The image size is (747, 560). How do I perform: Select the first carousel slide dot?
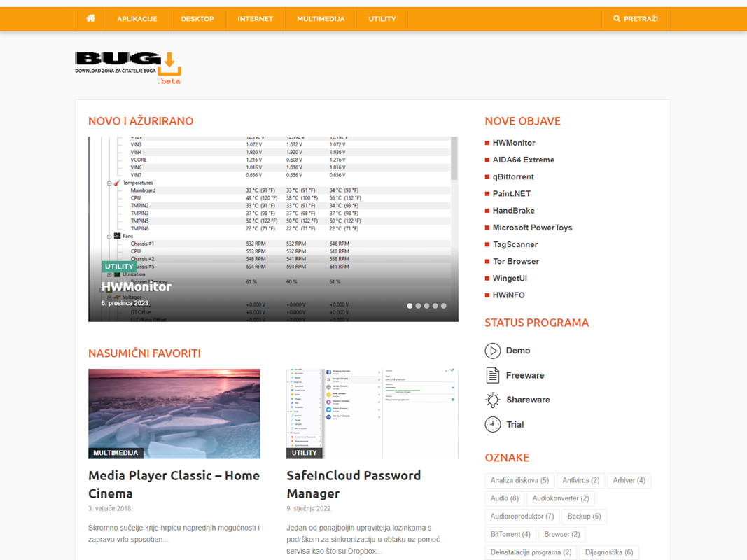(x=410, y=306)
